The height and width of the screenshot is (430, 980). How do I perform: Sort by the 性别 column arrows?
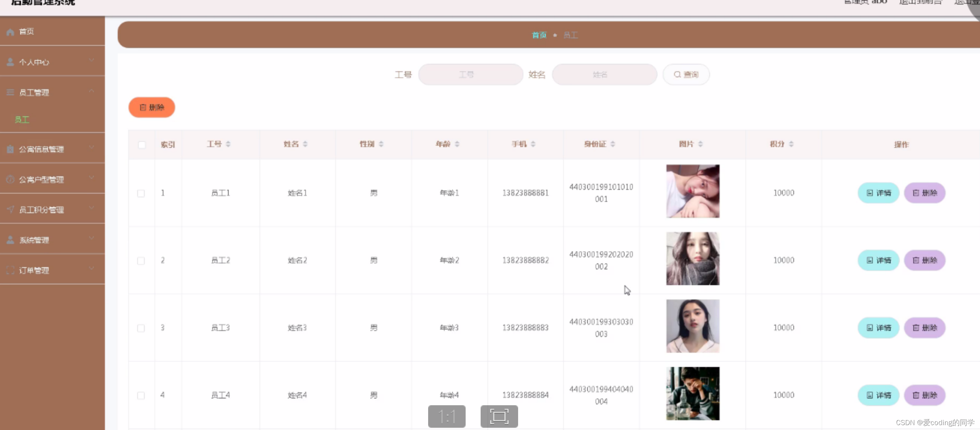click(x=381, y=144)
